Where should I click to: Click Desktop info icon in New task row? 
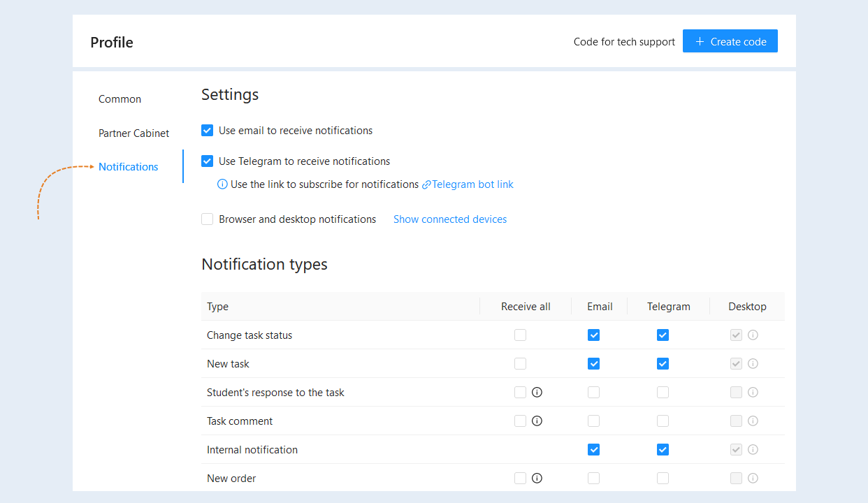[753, 364]
